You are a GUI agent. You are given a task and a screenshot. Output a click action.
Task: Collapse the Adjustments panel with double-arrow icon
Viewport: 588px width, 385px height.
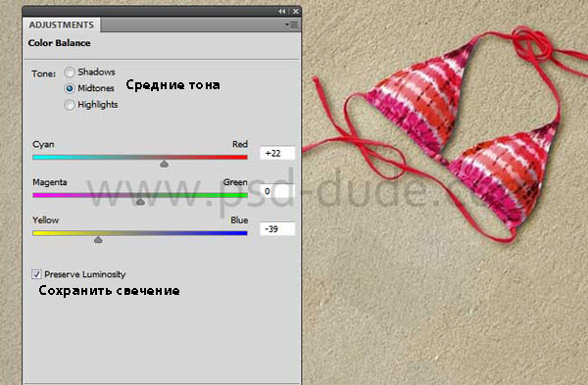pos(282,12)
